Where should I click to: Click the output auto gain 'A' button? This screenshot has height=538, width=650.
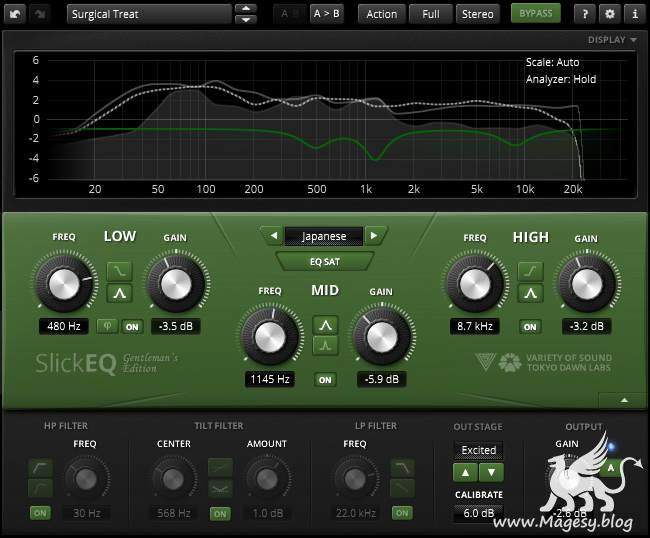611,468
